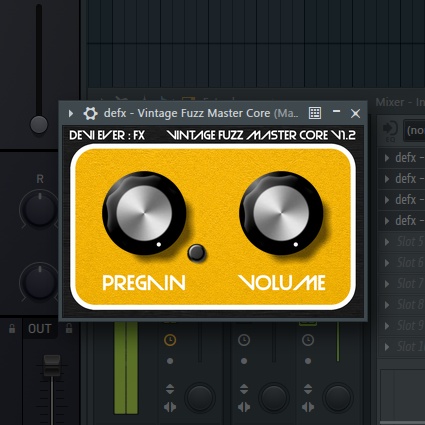Click the stereo separation icon in rightmost track

click(x=308, y=407)
